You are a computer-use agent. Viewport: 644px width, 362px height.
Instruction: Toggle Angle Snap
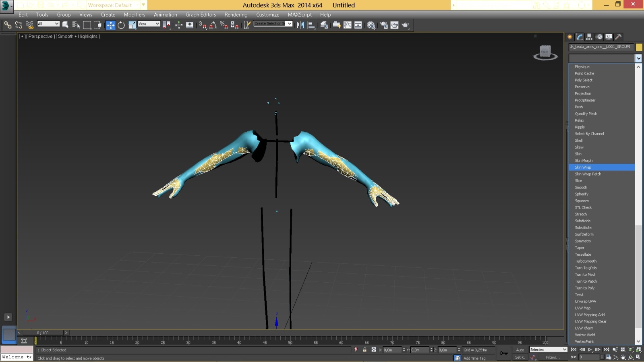pyautogui.click(x=213, y=25)
